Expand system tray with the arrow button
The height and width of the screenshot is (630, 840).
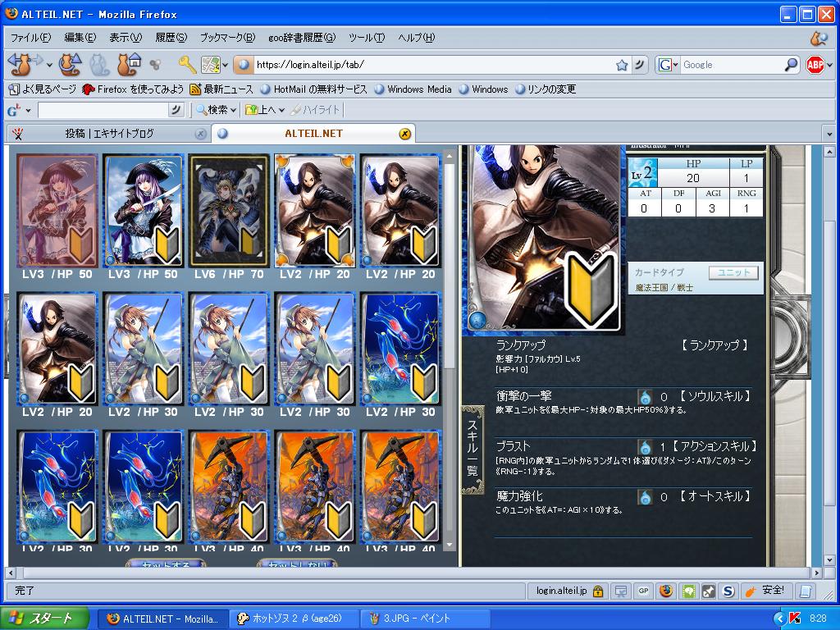(779, 619)
